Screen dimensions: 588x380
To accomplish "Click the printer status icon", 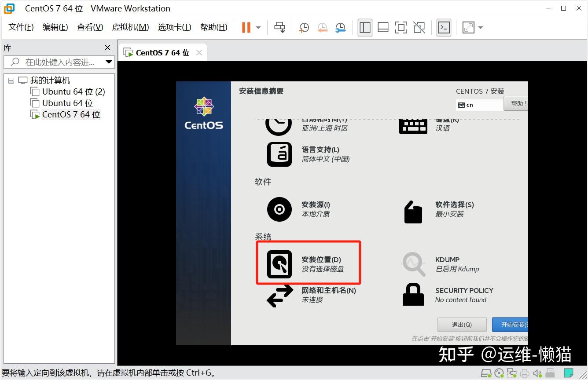I will pos(525,373).
